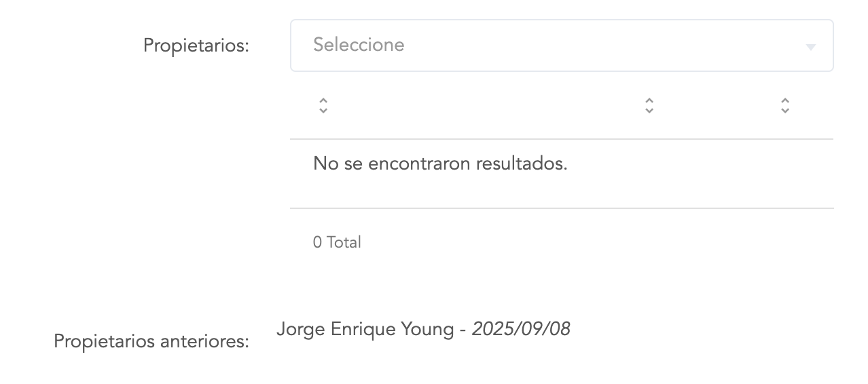Click the date 2025/09/08

[x=521, y=329]
